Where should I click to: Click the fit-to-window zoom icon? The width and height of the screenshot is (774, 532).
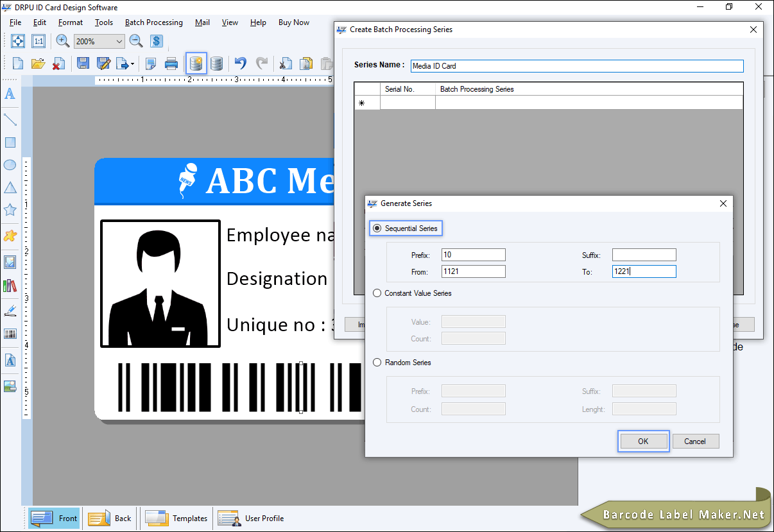(x=18, y=41)
